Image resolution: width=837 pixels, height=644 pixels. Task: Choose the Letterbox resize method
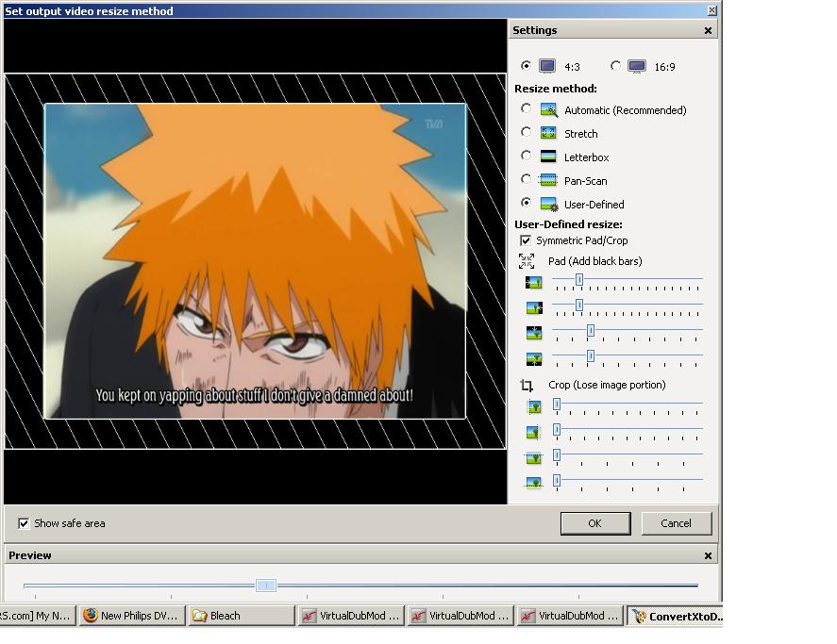point(526,156)
